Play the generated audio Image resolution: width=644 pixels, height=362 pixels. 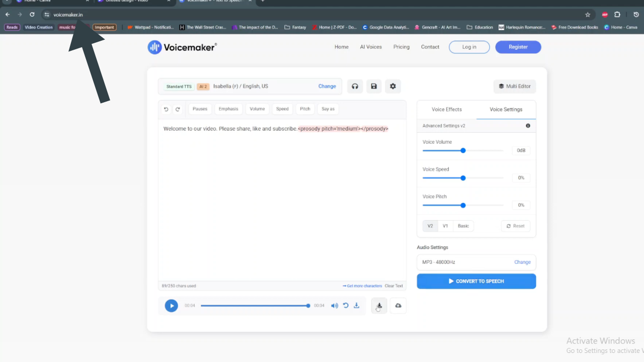(172, 306)
